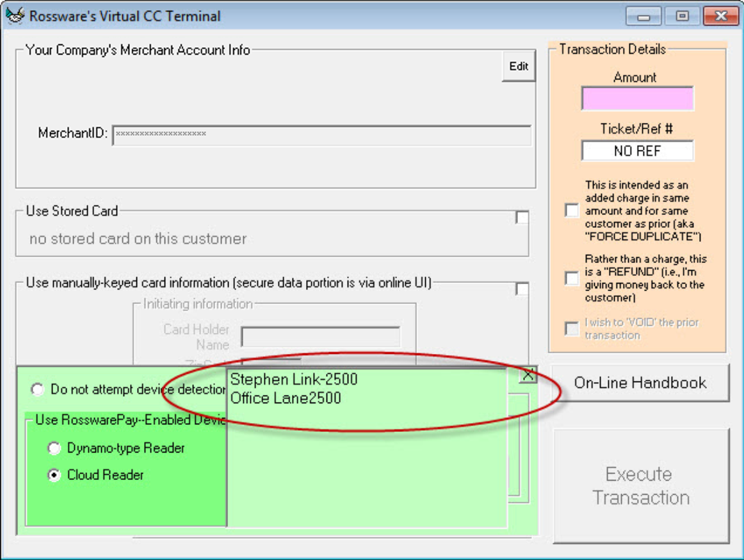This screenshot has height=560, width=744.
Task: Click Execute Transaction button
Action: coord(641,486)
